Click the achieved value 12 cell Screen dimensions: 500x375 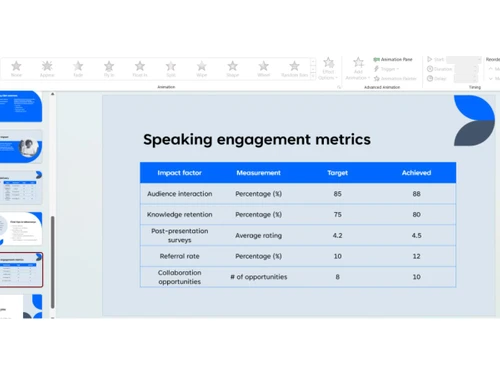pyautogui.click(x=416, y=256)
